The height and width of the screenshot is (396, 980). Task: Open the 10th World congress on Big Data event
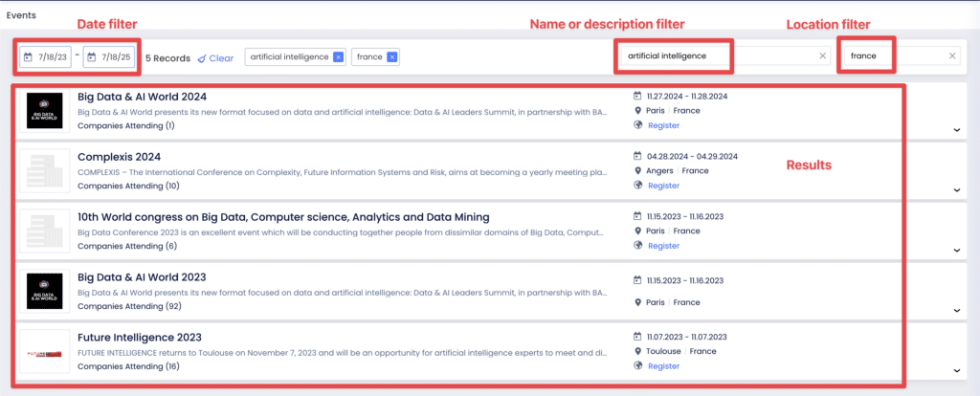tap(283, 217)
